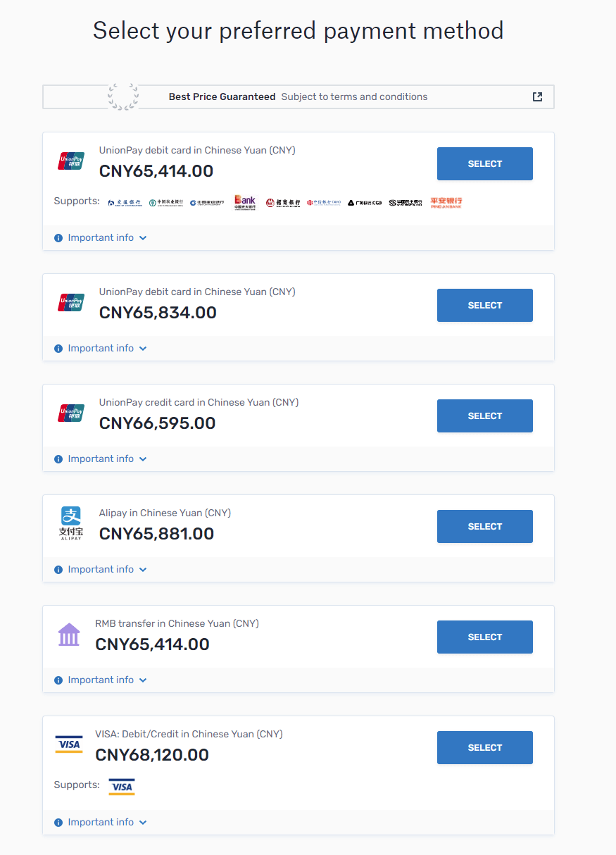
Task: Click the China Everbright Bank logo
Action: pos(245,203)
